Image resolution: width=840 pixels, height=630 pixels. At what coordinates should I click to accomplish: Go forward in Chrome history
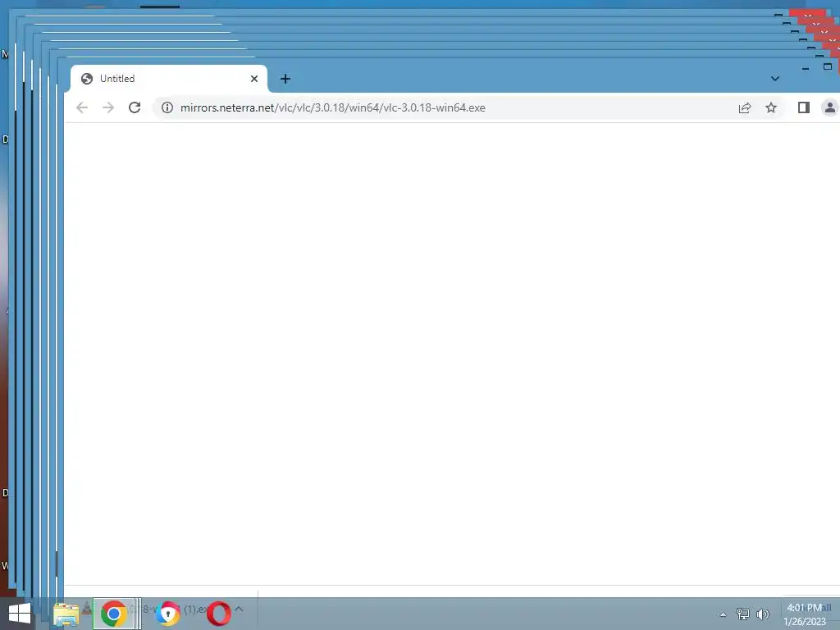[x=108, y=107]
